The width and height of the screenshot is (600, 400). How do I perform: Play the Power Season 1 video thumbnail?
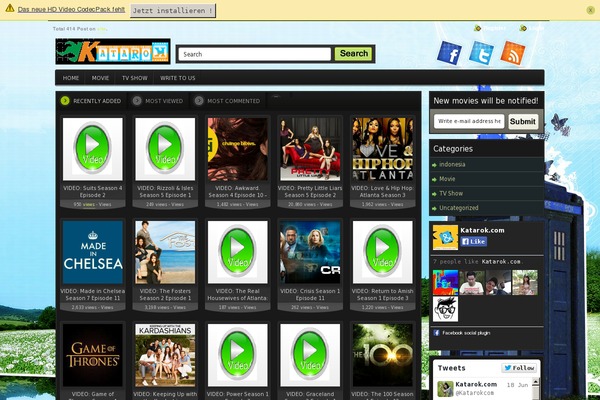tap(238, 355)
